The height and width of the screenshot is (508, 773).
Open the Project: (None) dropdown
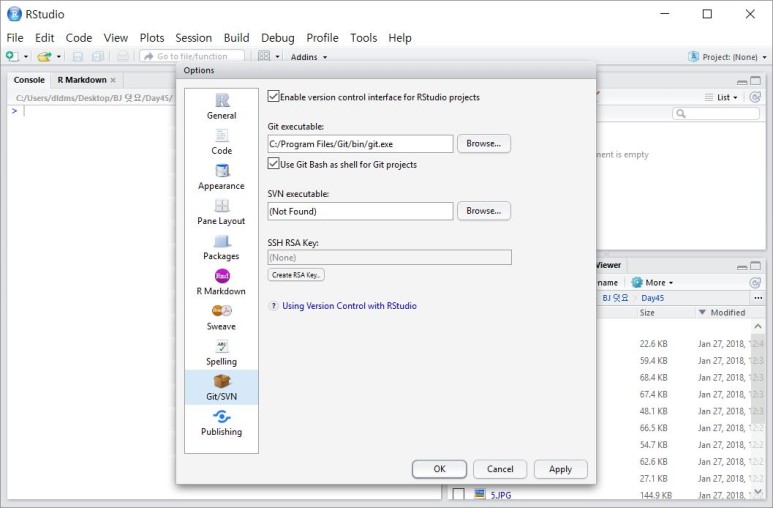(x=728, y=57)
